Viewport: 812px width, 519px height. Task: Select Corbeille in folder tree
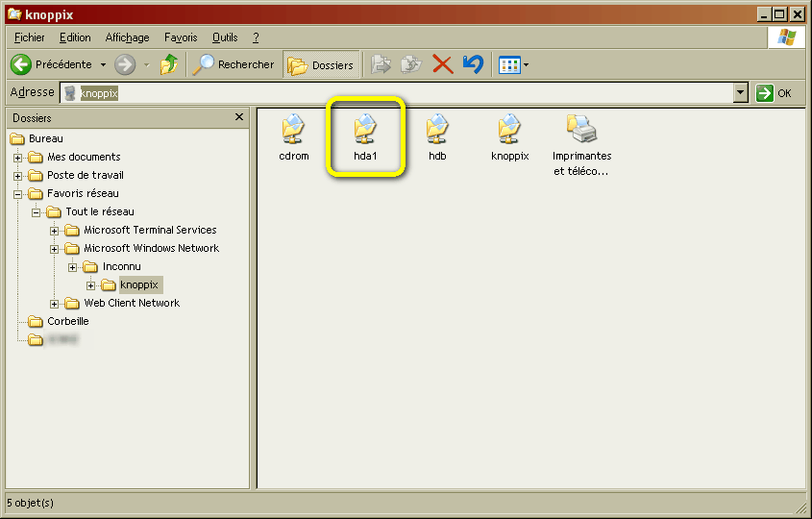tap(68, 321)
